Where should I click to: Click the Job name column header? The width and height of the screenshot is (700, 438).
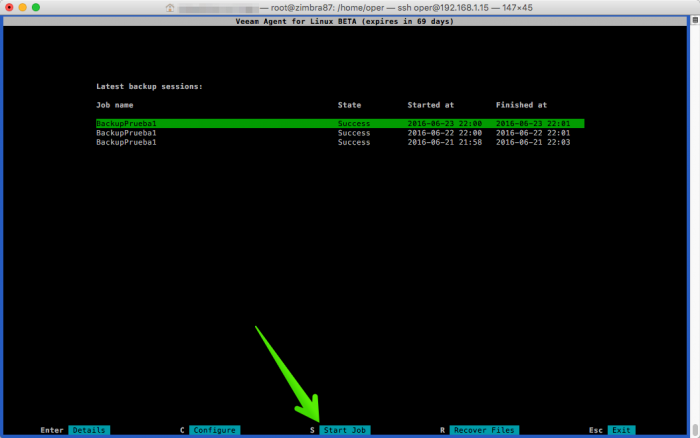[115, 105]
